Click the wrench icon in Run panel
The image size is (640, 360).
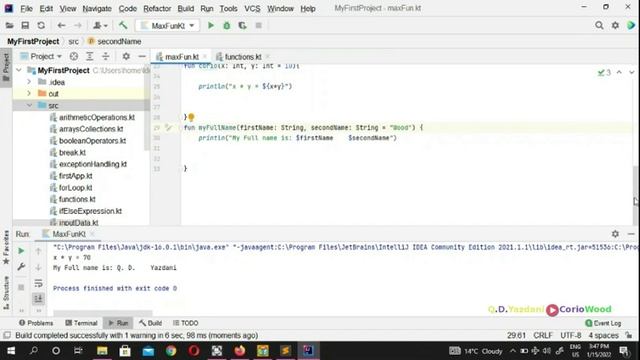[x=21, y=267]
